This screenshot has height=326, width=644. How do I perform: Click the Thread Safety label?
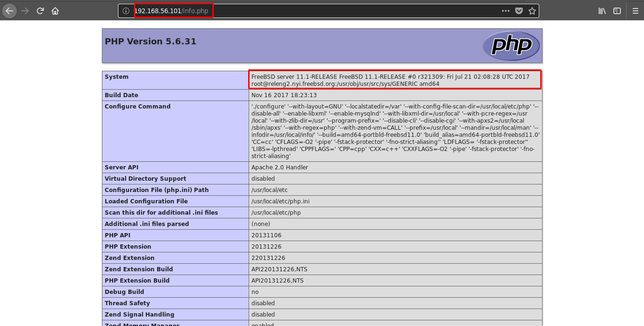(127, 303)
